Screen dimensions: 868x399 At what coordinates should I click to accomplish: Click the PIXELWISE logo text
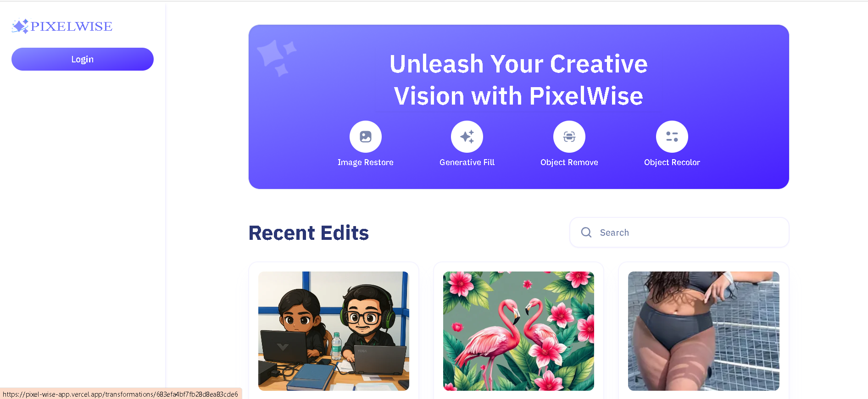pyautogui.click(x=72, y=27)
